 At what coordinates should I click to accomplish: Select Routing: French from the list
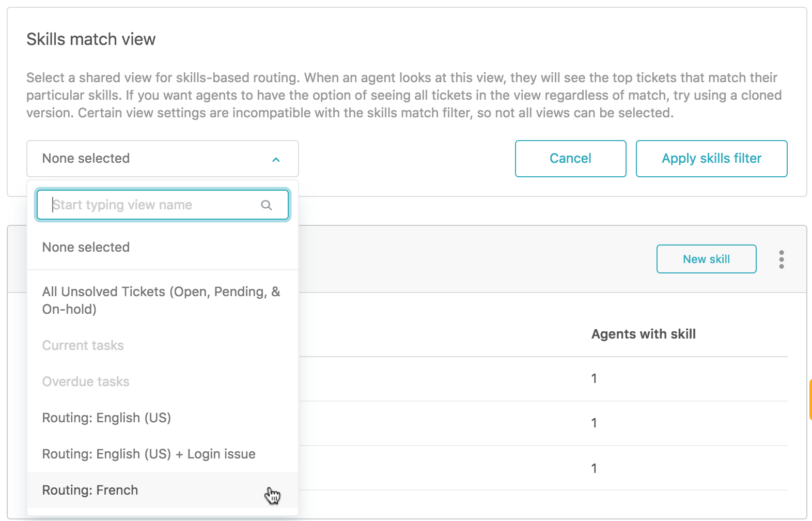[90, 490]
